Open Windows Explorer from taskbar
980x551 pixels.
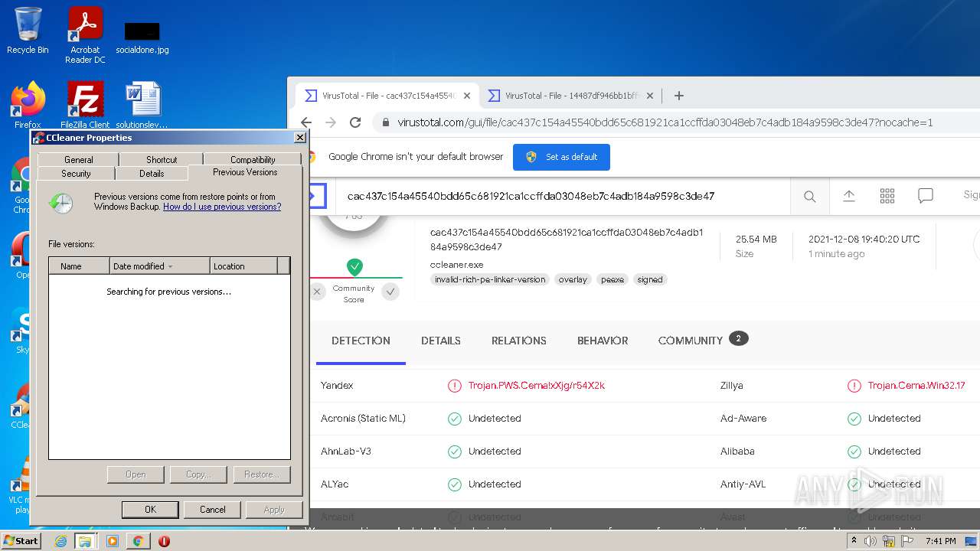(x=85, y=541)
